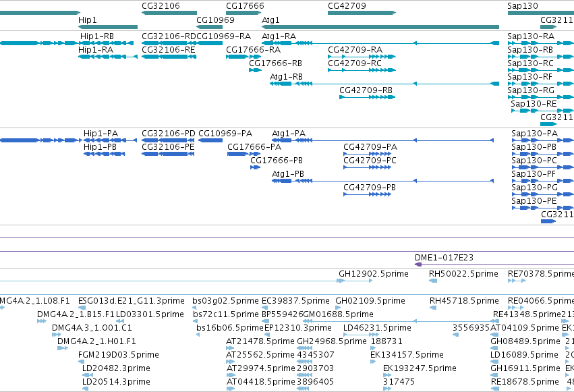Viewport: 574px width, 392px height.
Task: Click the CG17666-RB transcript label
Action: point(276,63)
